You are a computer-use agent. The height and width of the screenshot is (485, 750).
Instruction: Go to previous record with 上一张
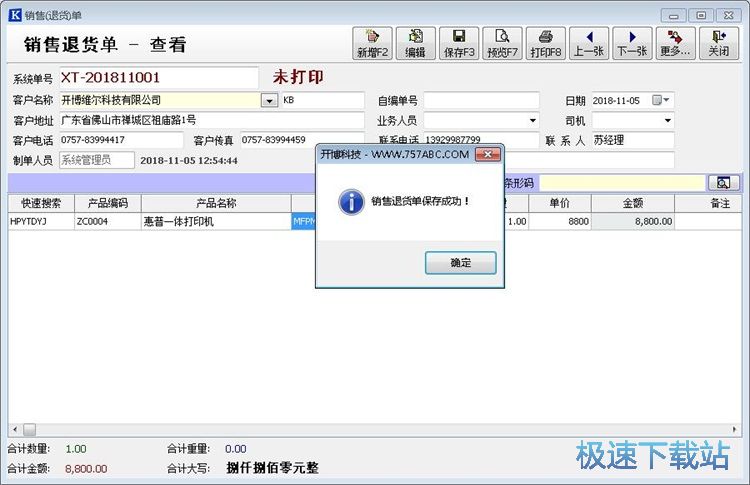[x=589, y=44]
